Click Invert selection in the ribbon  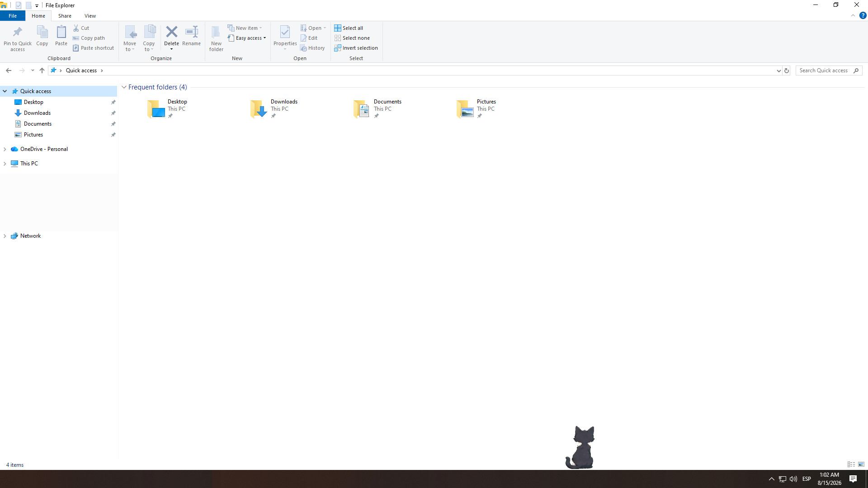point(356,48)
